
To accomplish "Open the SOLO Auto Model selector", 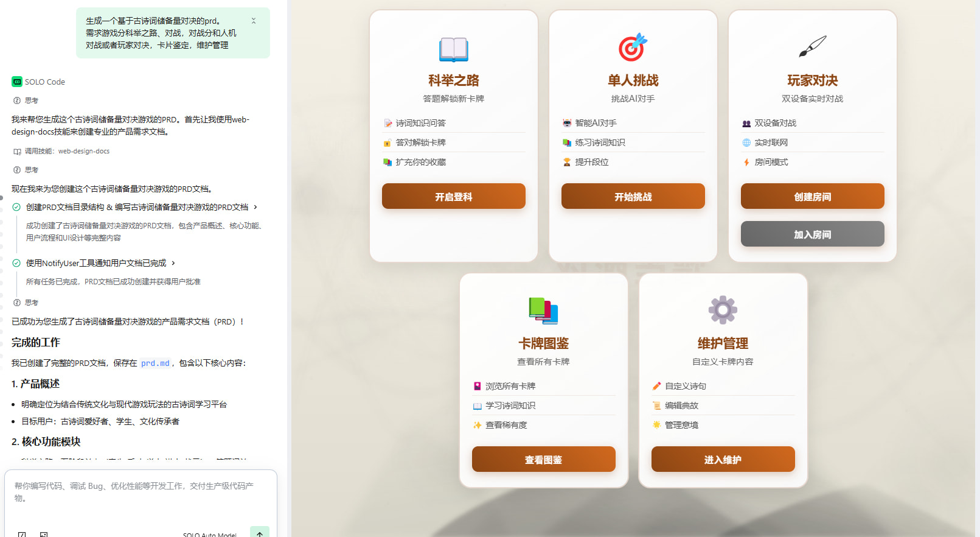I will 210,534.
